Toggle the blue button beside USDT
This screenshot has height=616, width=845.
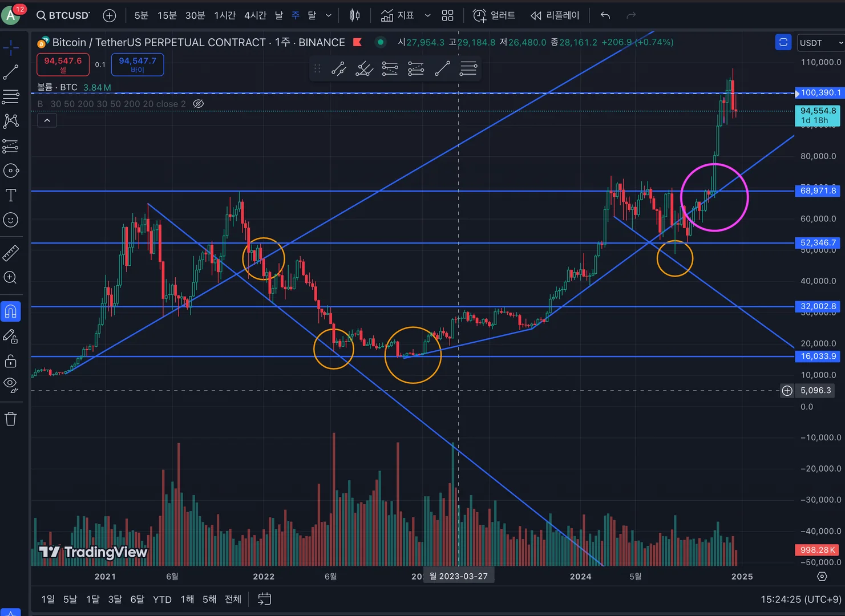783,42
